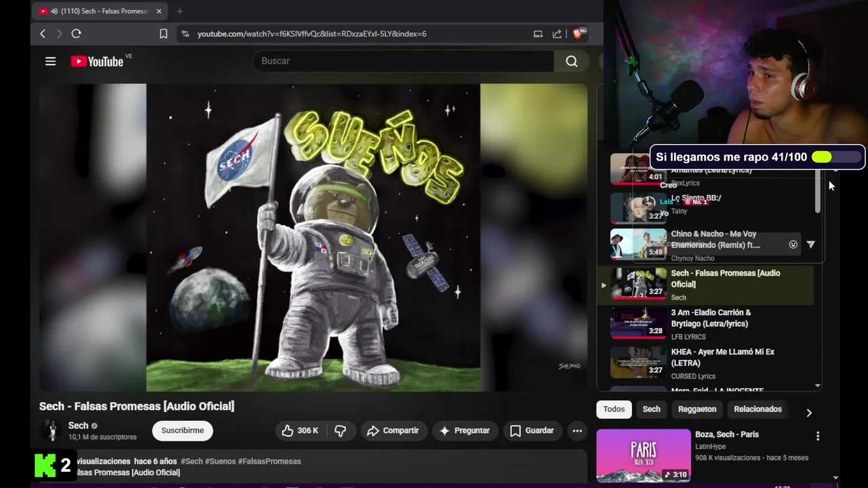Click the address bar URL
868x488 pixels.
pos(312,34)
